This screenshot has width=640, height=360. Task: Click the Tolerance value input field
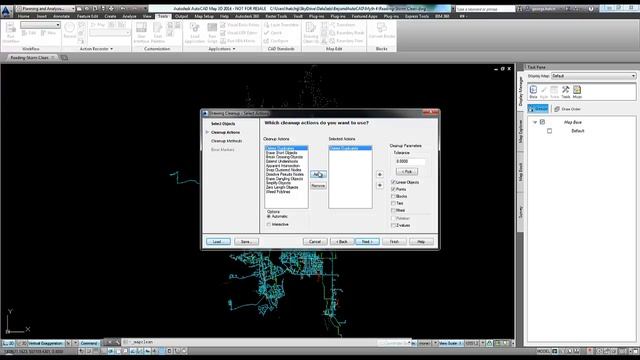click(x=410, y=161)
